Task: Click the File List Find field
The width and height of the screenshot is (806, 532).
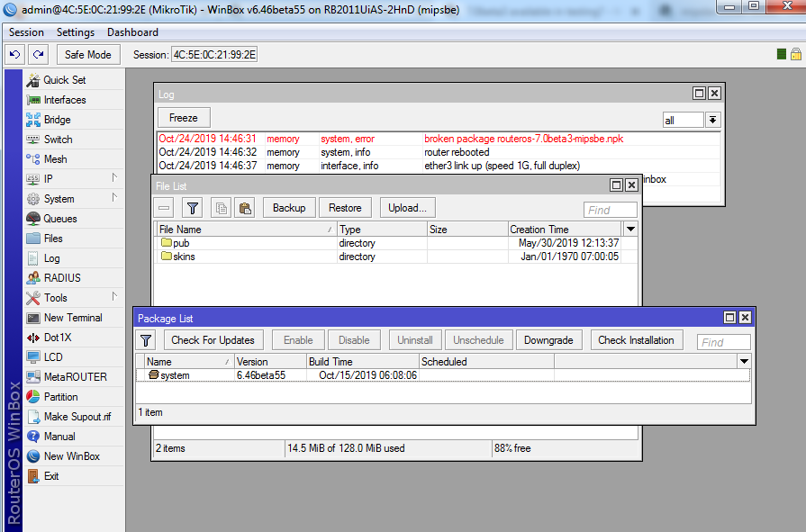Action: click(611, 210)
